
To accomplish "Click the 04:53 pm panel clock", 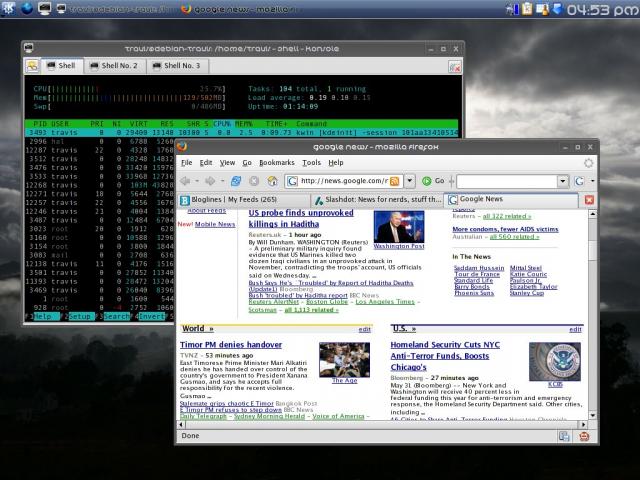I will point(602,9).
